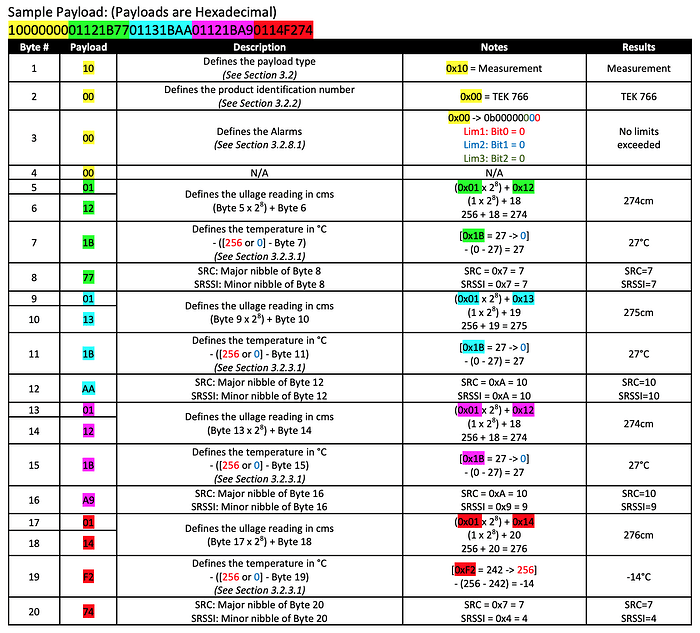Click '256 + 20 = 276' note
This screenshot has width=700, height=633.
tap(494, 548)
